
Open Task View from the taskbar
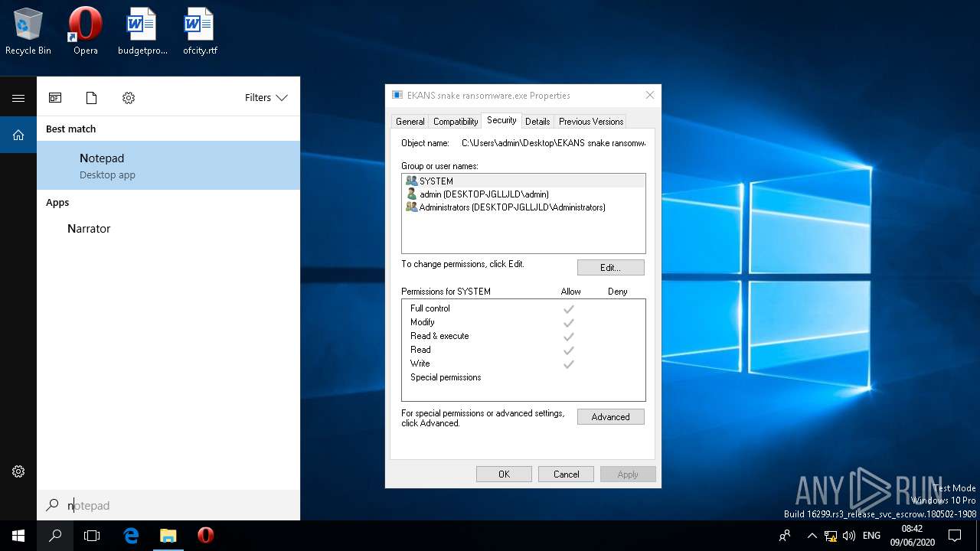pyautogui.click(x=92, y=536)
